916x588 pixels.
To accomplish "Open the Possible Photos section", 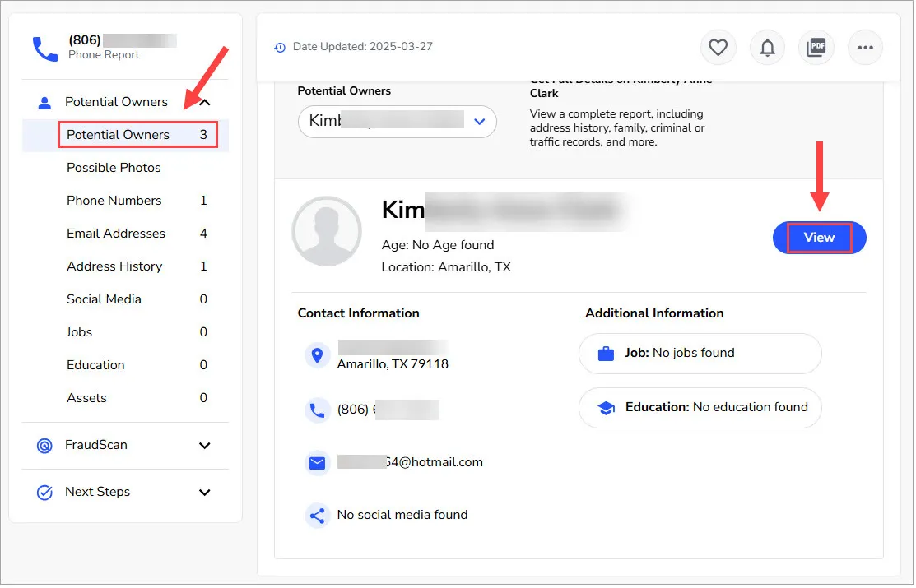I will pyautogui.click(x=113, y=167).
